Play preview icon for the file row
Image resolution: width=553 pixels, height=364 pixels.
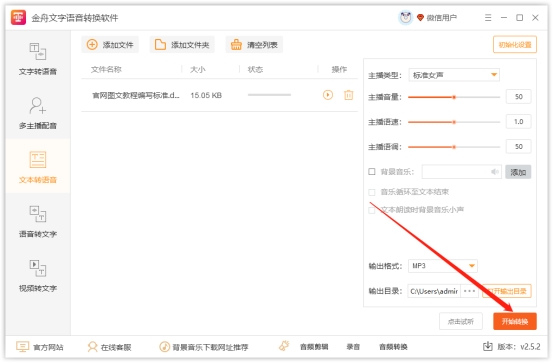[x=328, y=95]
